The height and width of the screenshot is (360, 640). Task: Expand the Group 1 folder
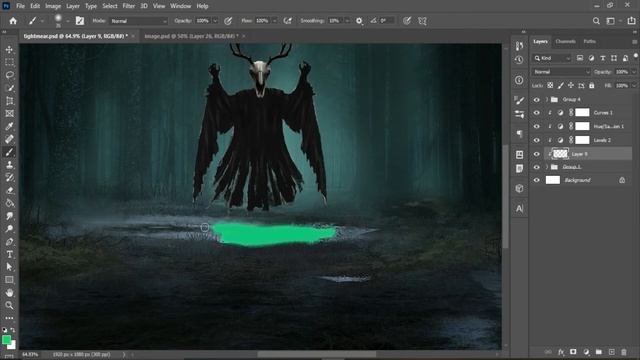point(547,167)
